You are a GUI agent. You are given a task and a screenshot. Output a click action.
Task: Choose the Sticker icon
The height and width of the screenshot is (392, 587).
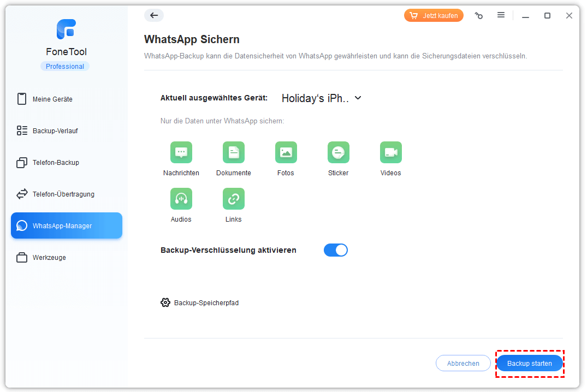pos(338,153)
